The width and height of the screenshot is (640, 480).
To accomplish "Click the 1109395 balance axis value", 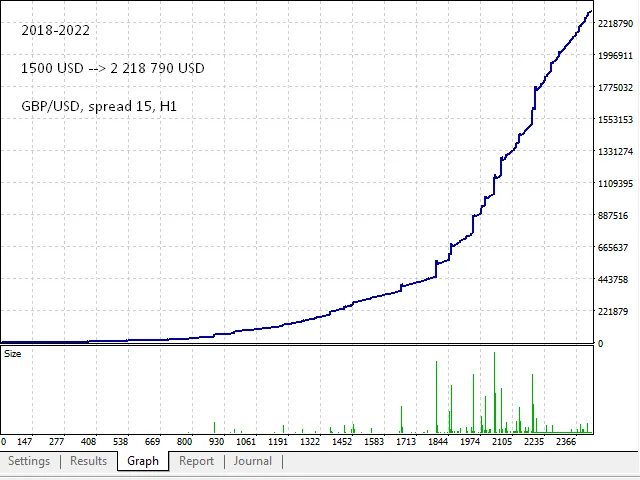I will click(616, 183).
